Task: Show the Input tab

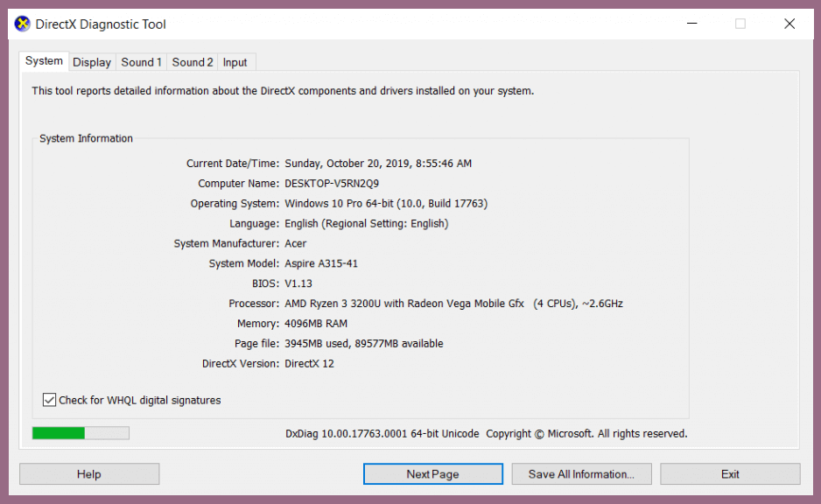Action: (x=235, y=62)
